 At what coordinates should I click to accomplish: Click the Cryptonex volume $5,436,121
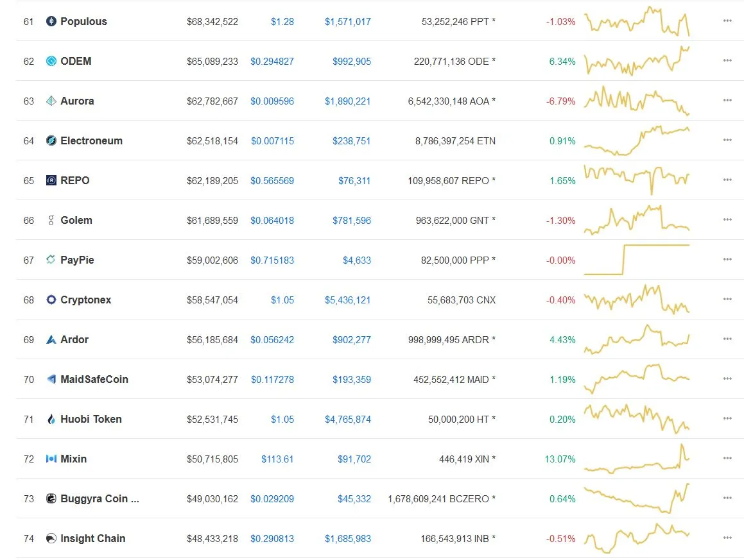point(348,300)
